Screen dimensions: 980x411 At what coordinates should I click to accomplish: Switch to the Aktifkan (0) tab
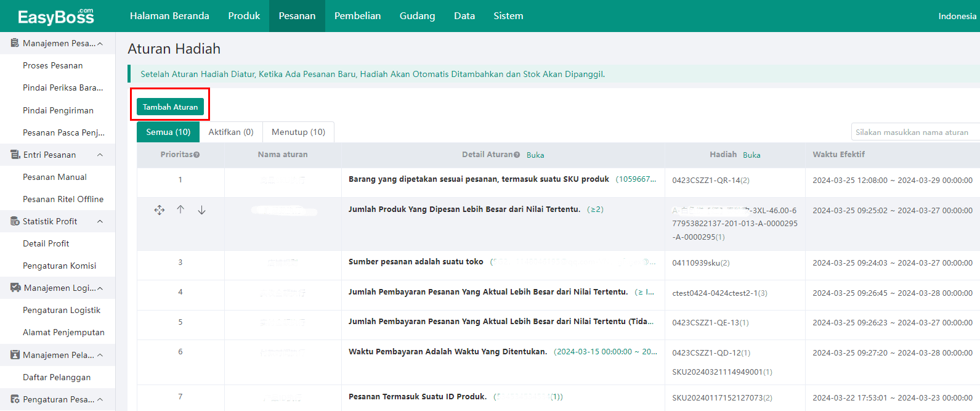coord(231,132)
